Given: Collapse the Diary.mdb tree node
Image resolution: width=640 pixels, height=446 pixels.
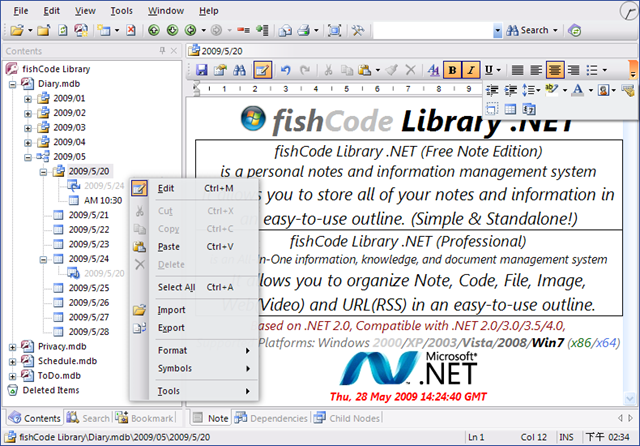Looking at the screenshot, I should click(13, 84).
